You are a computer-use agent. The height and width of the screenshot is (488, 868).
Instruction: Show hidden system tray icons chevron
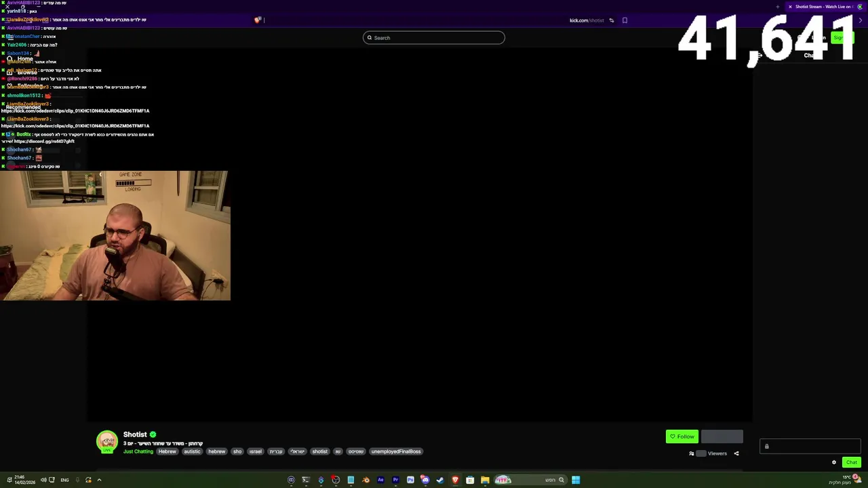click(99, 480)
